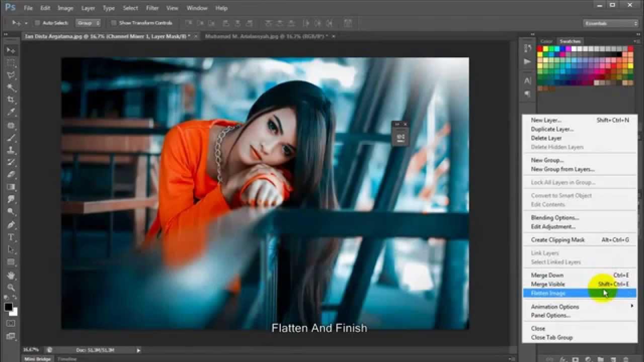Select the Zoom tool
644x362 pixels.
[x=10, y=287]
